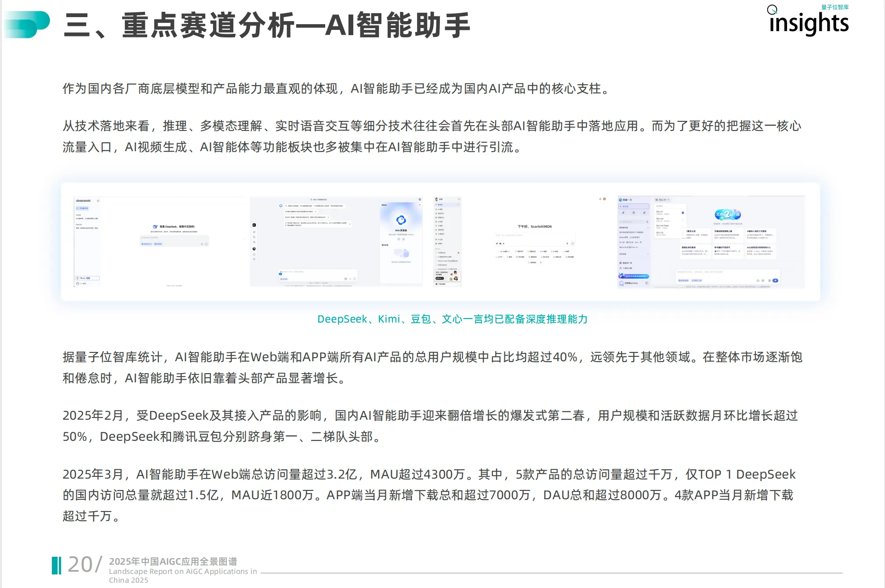Click the send arrow in the DeepSeek input box
This screenshot has height=588, width=885.
click(x=206, y=244)
